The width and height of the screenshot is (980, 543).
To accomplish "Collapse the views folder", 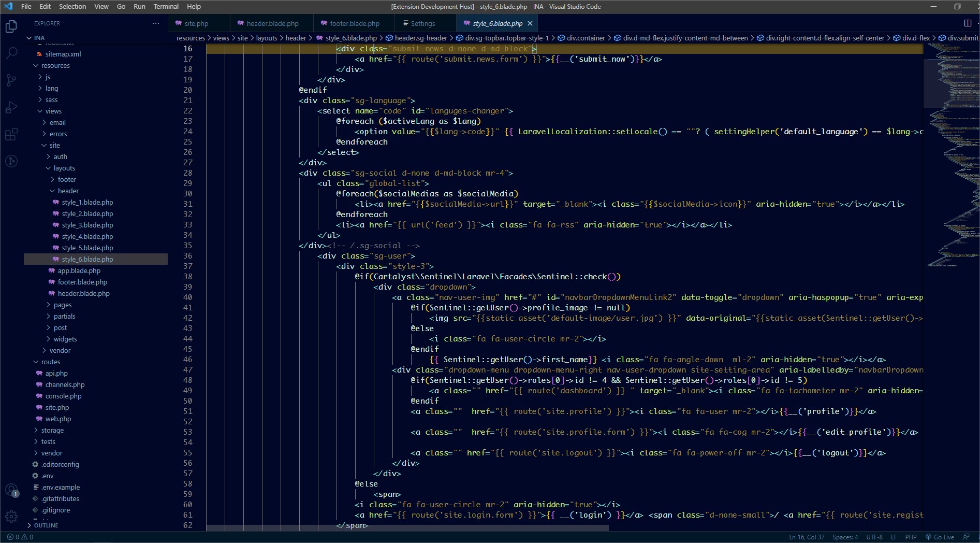I will 53,111.
